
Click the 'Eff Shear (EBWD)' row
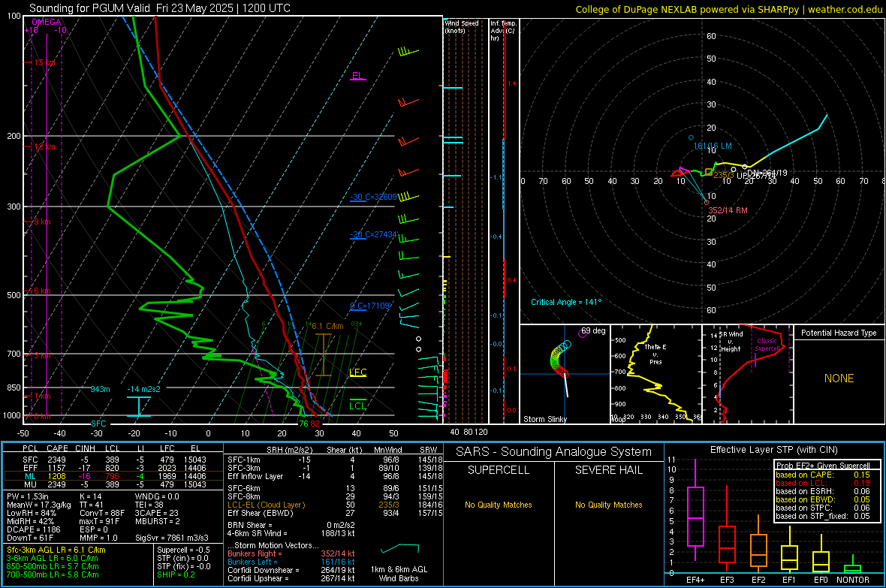pyautogui.click(x=335, y=514)
